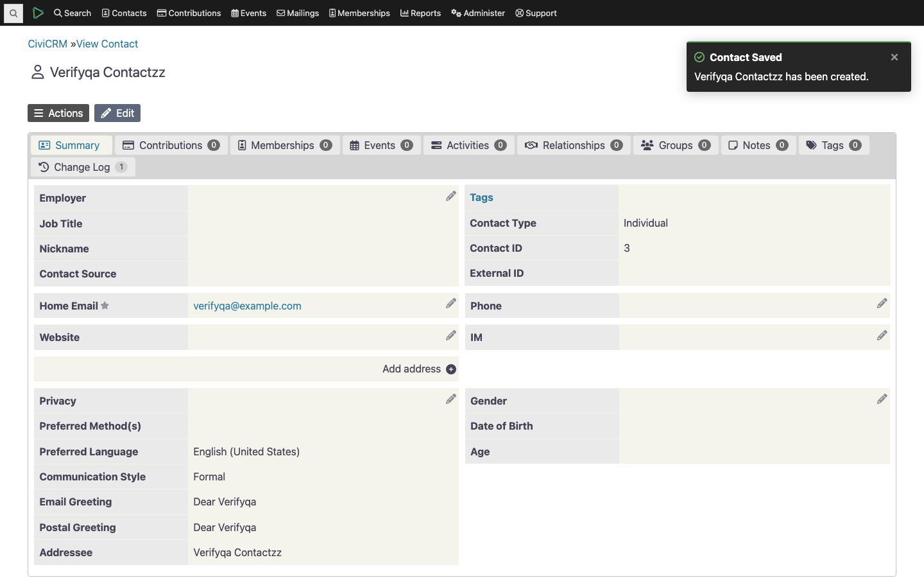Switch to the Events tab
The height and width of the screenshot is (578, 924).
(382, 145)
